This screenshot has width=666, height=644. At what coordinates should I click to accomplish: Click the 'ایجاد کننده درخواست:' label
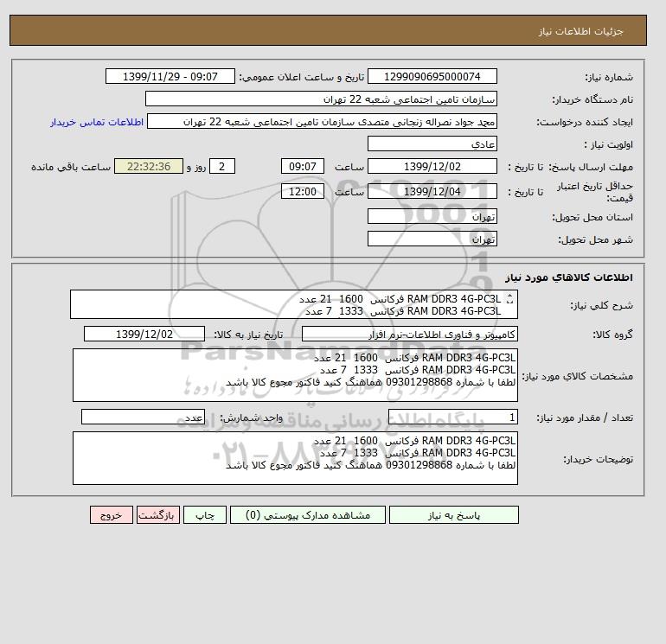click(x=585, y=122)
